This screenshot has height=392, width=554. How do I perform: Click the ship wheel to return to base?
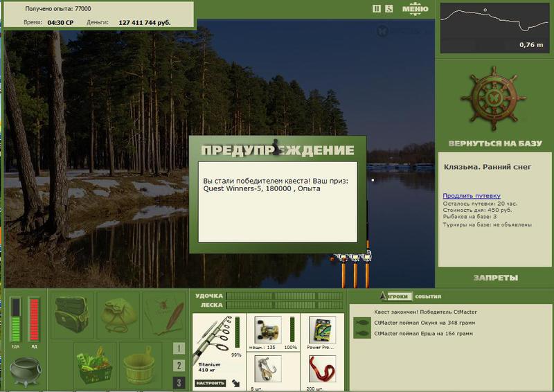pyautogui.click(x=493, y=98)
